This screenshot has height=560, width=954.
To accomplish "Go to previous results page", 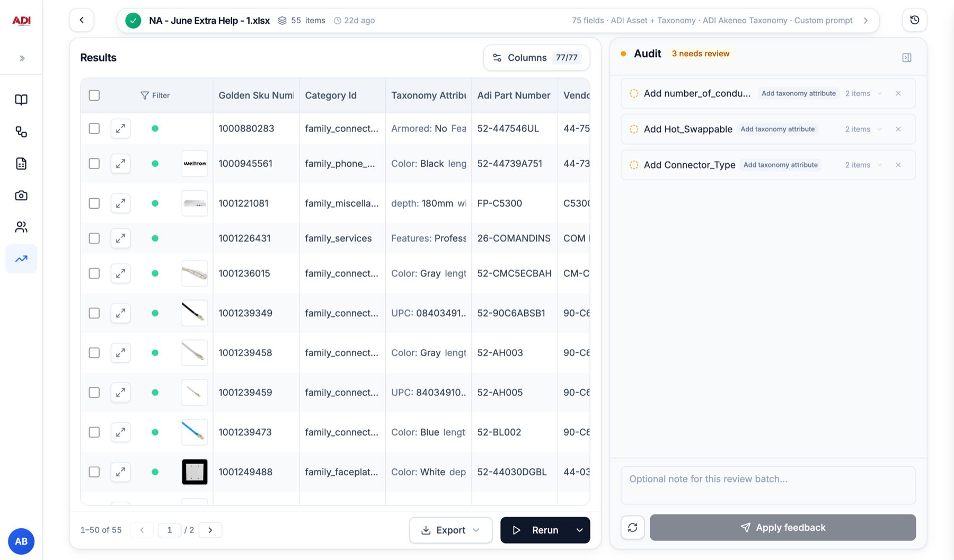I will tap(142, 530).
